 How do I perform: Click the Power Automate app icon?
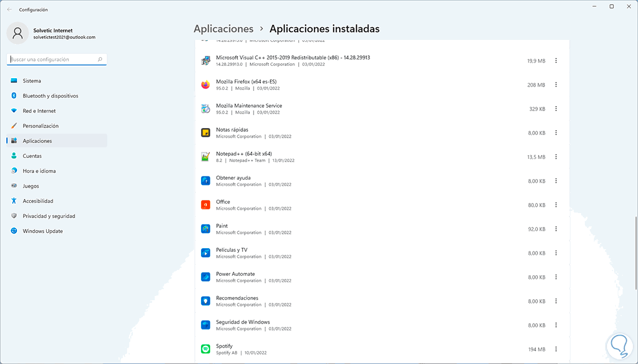(206, 277)
